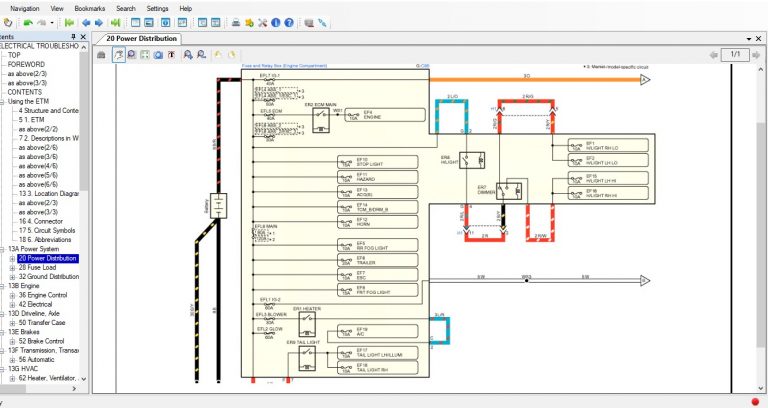Click the zoom in magnifier icon
The width and height of the screenshot is (768, 408).
[x=188, y=55]
